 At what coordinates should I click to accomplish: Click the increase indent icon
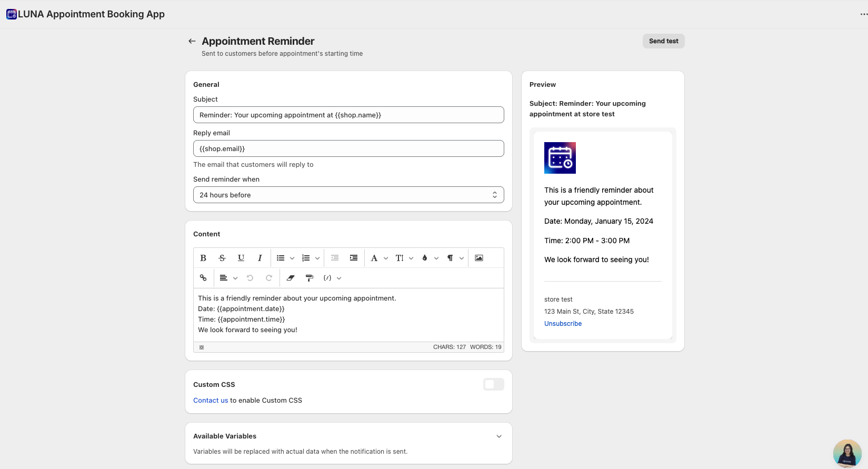pyautogui.click(x=354, y=258)
